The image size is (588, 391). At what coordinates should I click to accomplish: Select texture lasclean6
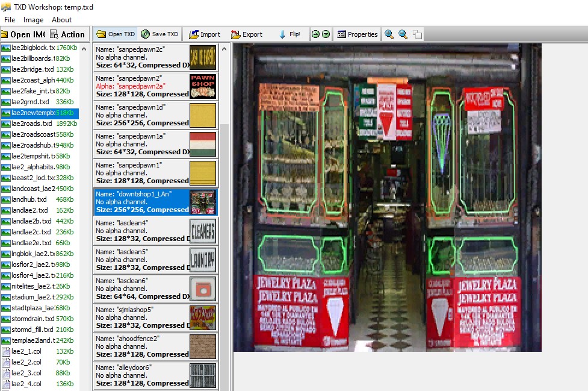[156, 289]
